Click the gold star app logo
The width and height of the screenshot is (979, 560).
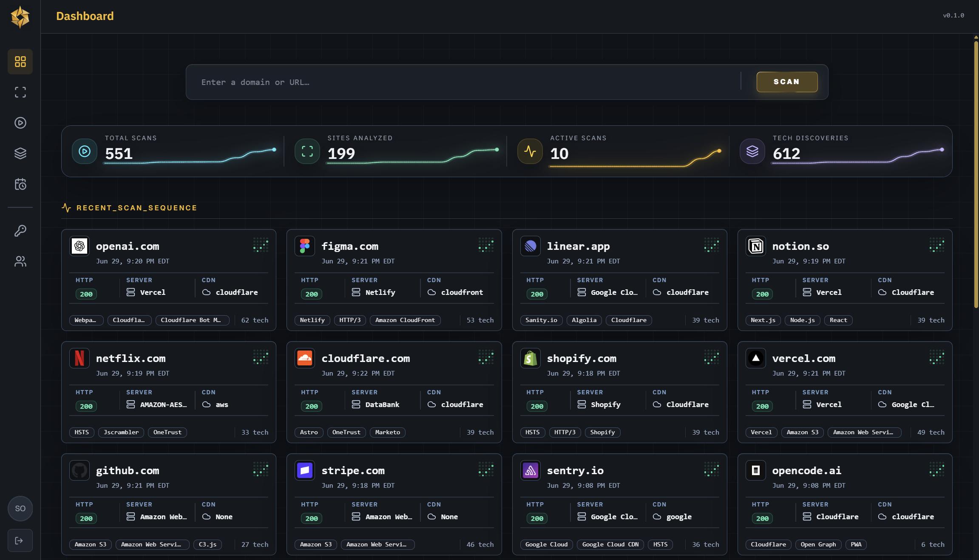[20, 17]
